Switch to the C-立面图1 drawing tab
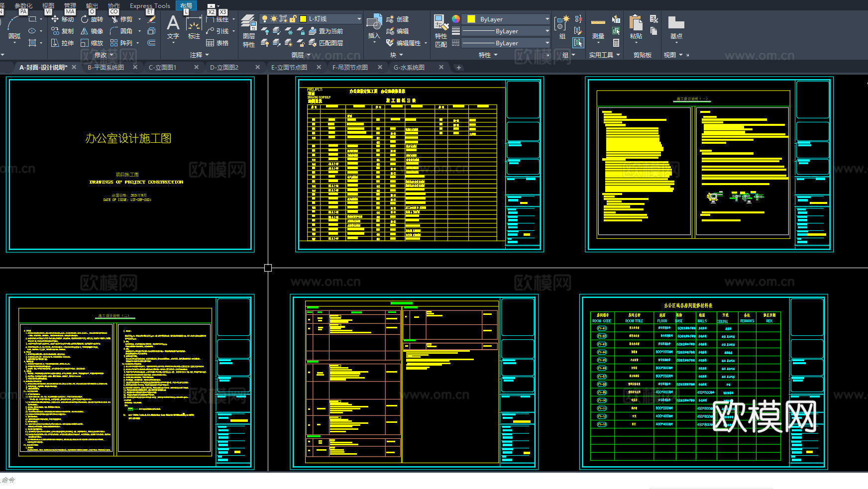This screenshot has width=868, height=489. click(x=162, y=67)
